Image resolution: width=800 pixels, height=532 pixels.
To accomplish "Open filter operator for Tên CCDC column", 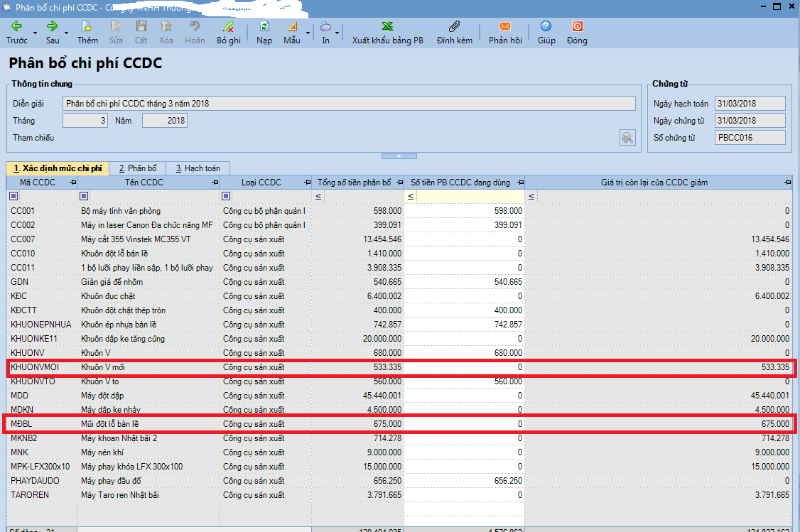I will point(84,196).
